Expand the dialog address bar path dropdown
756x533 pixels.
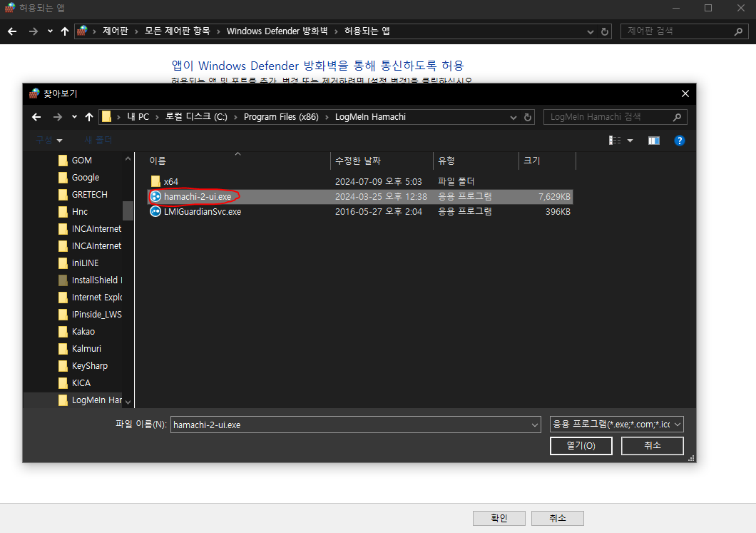513,117
